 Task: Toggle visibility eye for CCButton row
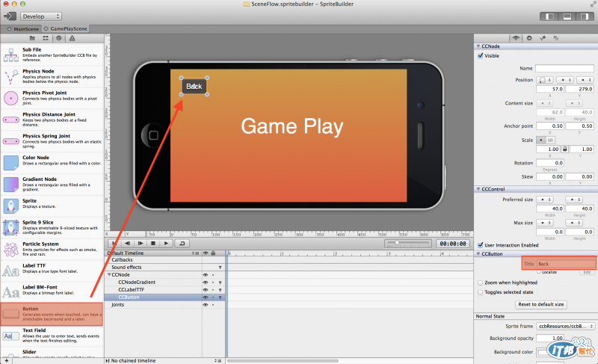click(x=205, y=297)
